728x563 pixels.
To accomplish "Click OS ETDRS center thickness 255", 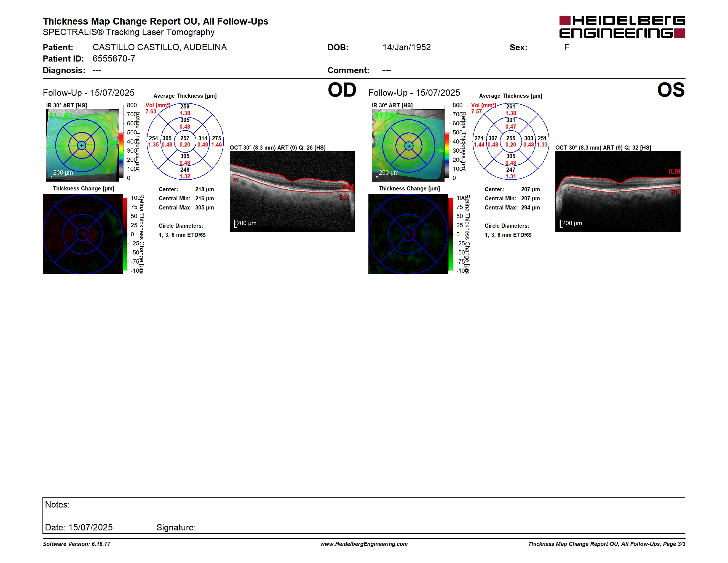I will click(x=511, y=138).
